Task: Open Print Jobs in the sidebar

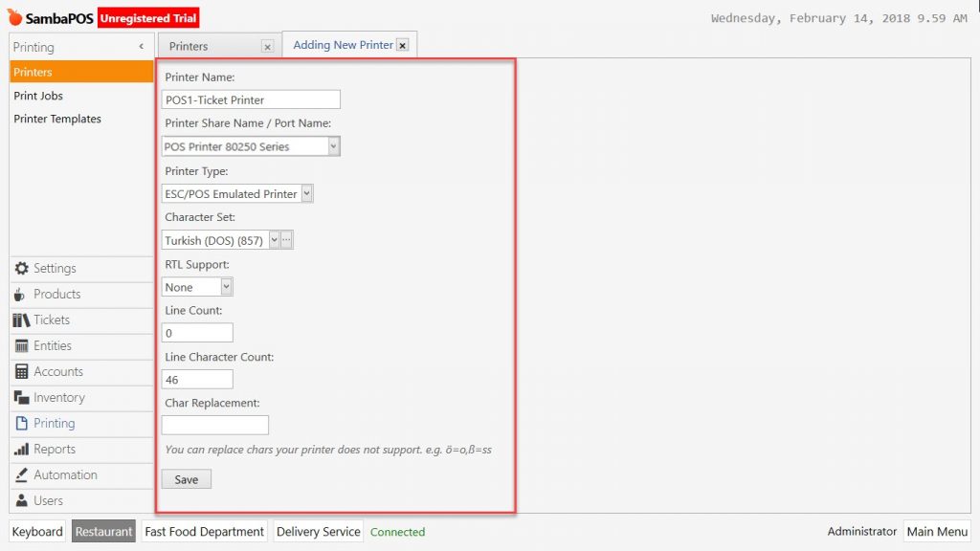Action: click(38, 96)
